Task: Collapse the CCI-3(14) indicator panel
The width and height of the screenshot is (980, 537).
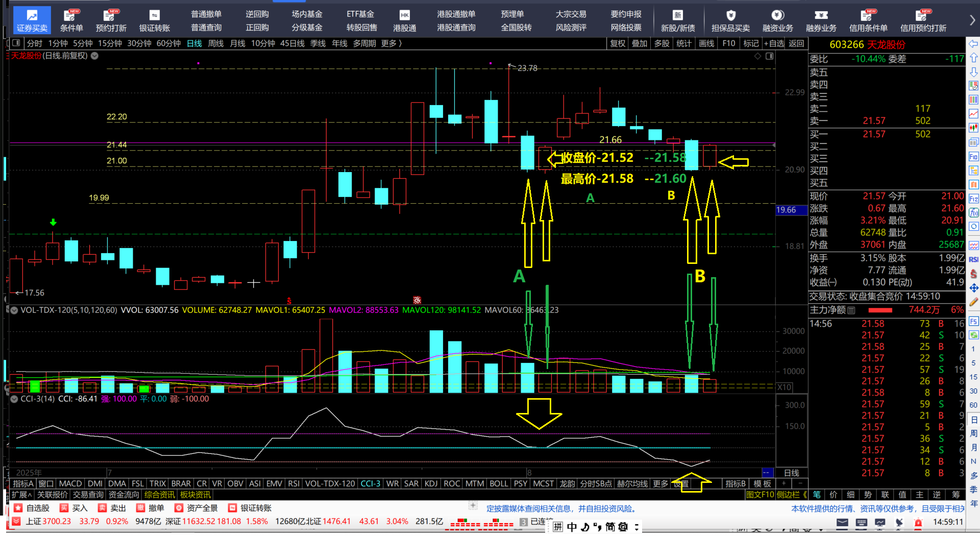Action: coord(14,399)
